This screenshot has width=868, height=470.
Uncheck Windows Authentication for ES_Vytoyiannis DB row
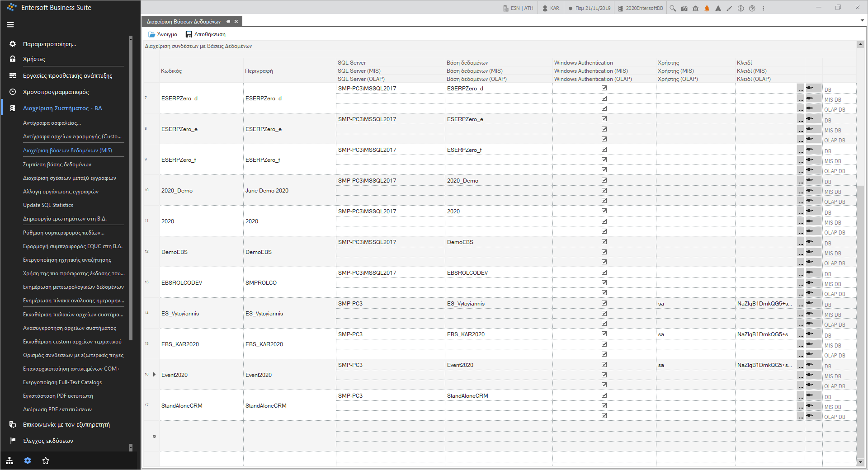tap(604, 303)
